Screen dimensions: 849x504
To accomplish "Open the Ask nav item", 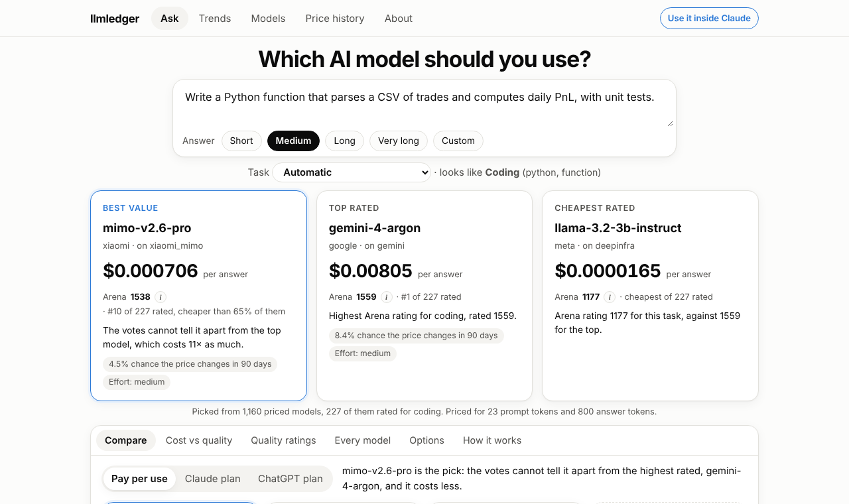I will (170, 19).
